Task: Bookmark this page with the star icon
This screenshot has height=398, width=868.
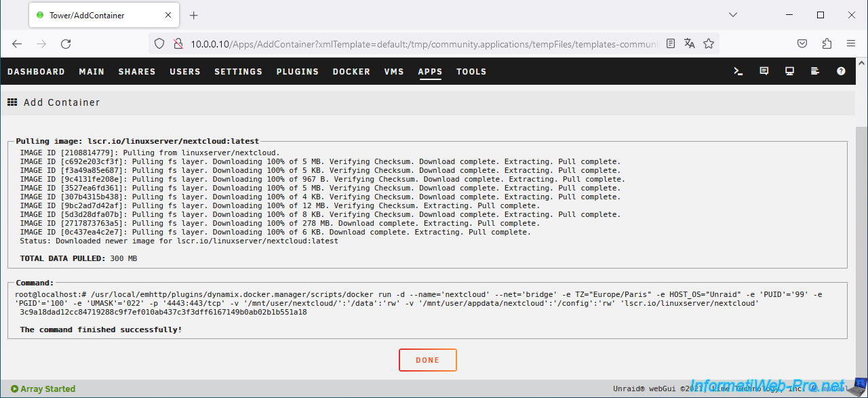Action: point(709,43)
